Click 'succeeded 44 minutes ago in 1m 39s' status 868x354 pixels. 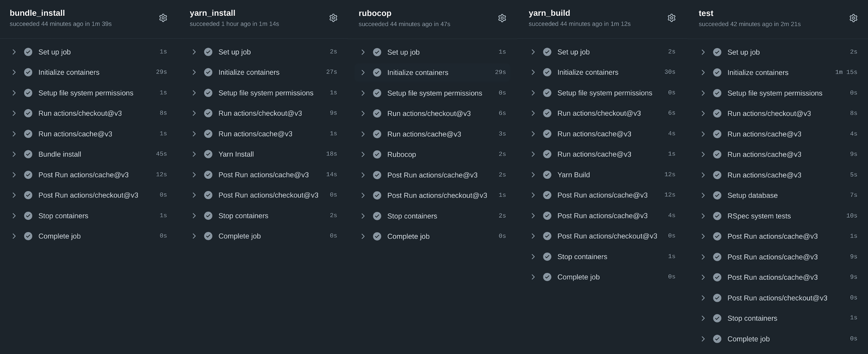point(61,24)
